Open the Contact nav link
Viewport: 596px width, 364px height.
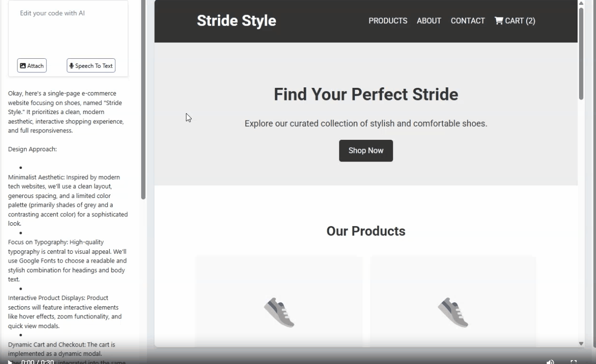click(467, 21)
